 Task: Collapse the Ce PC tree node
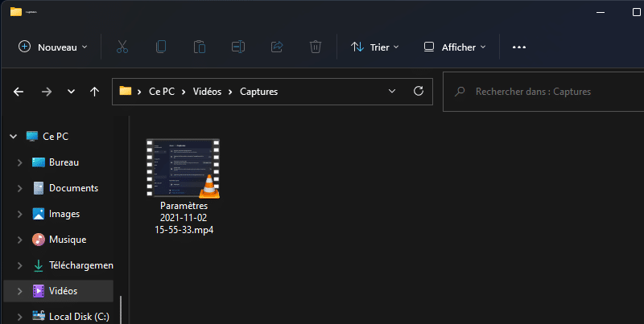12,137
